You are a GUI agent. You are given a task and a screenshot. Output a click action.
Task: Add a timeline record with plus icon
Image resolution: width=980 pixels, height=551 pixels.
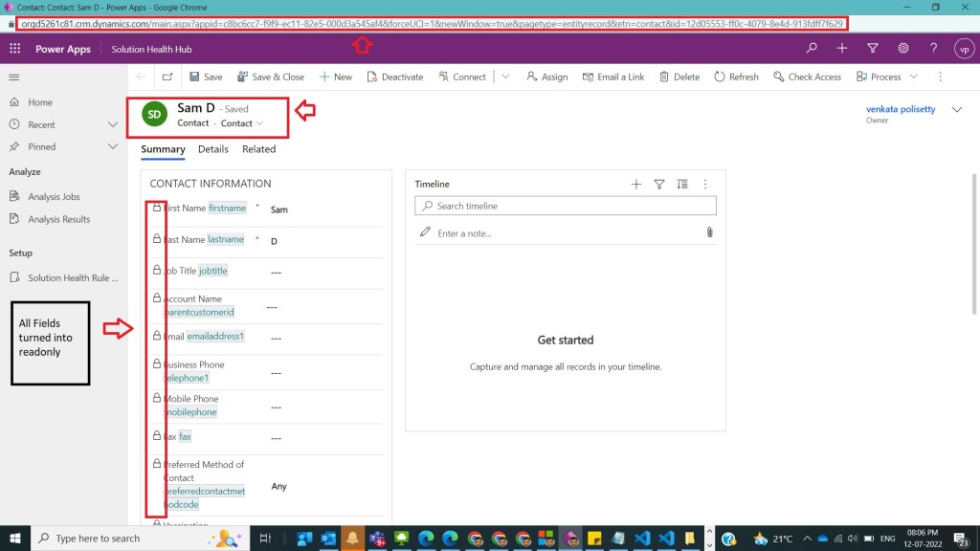coord(636,185)
